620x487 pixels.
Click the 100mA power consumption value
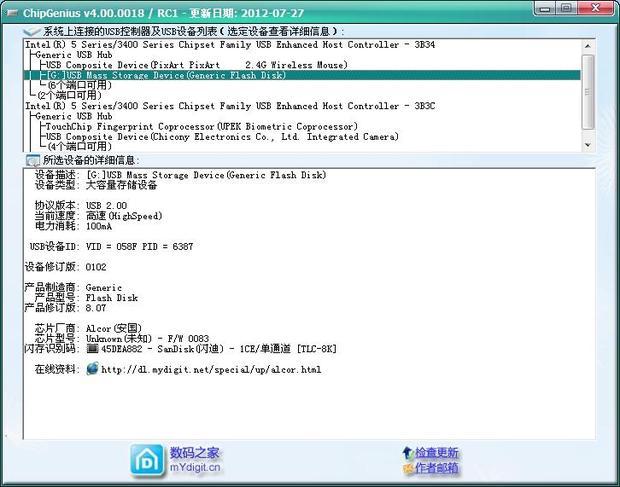pyautogui.click(x=99, y=226)
